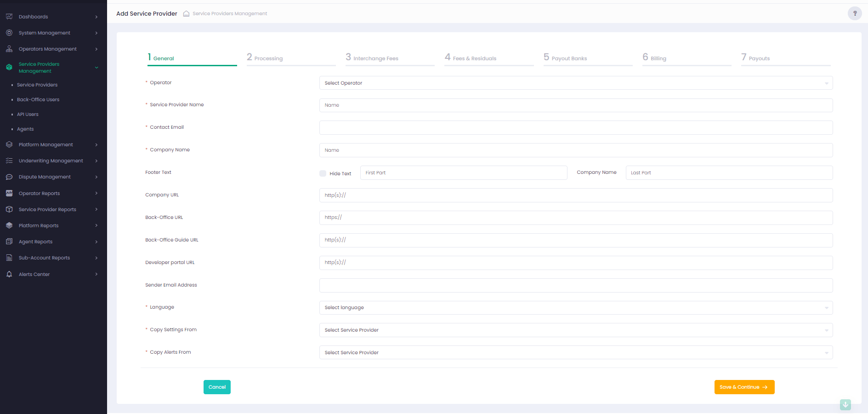Enable the Hide Text checkbox
Image resolution: width=868 pixels, height=414 pixels.
(x=323, y=173)
